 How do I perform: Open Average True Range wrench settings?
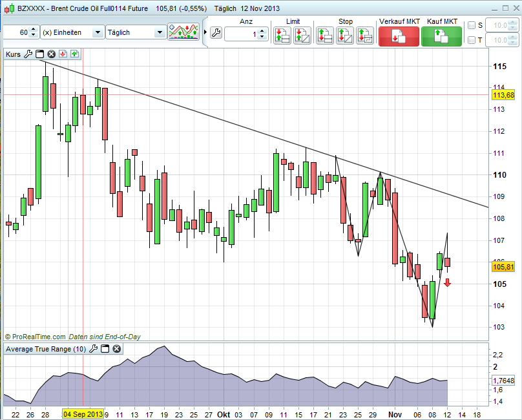point(93,349)
